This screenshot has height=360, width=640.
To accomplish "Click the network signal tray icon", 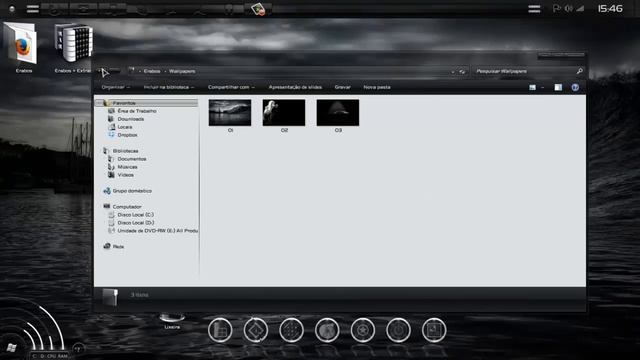I will pos(580,8).
